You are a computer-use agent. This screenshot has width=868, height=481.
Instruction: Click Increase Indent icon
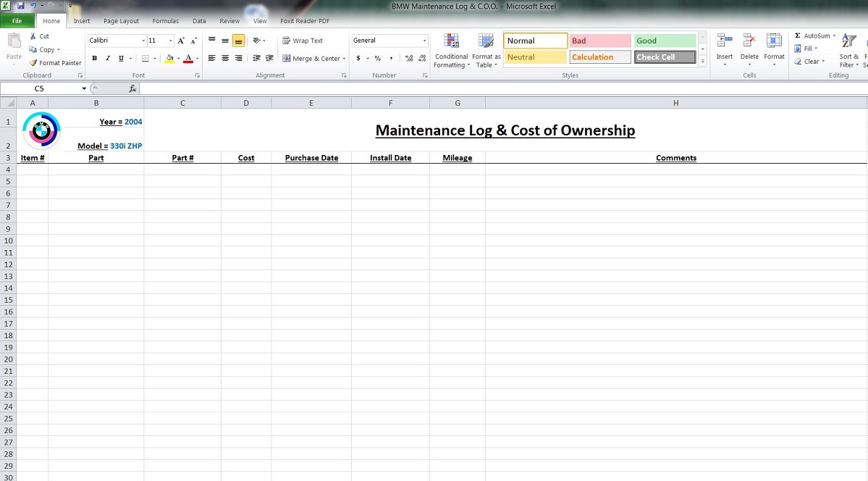[x=269, y=58]
